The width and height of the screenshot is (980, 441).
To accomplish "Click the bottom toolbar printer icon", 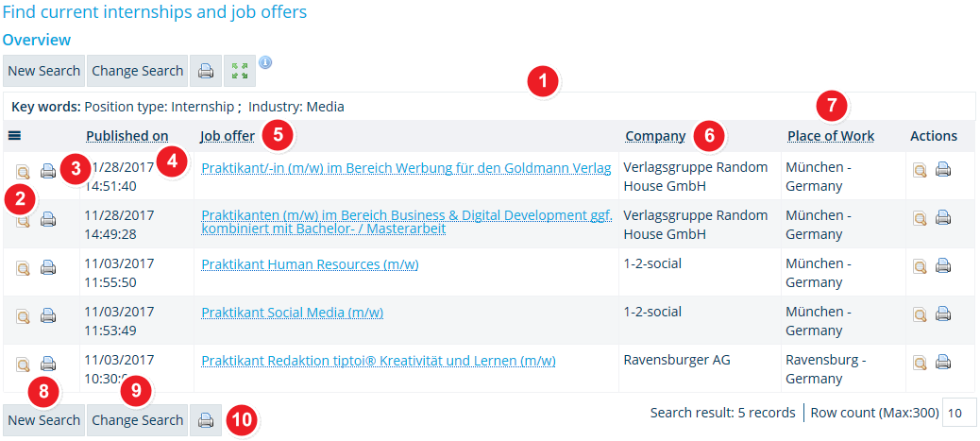I will pyautogui.click(x=206, y=420).
